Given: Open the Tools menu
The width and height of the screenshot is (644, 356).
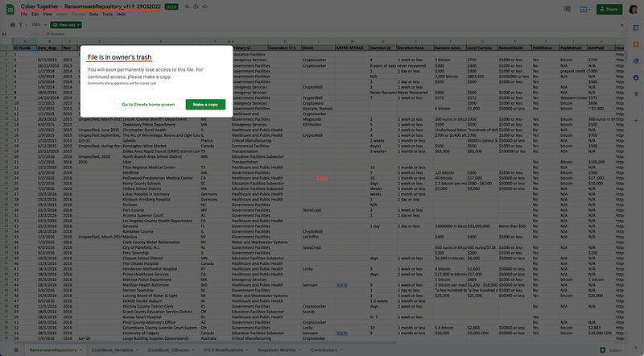Looking at the screenshot, I should (x=108, y=14).
